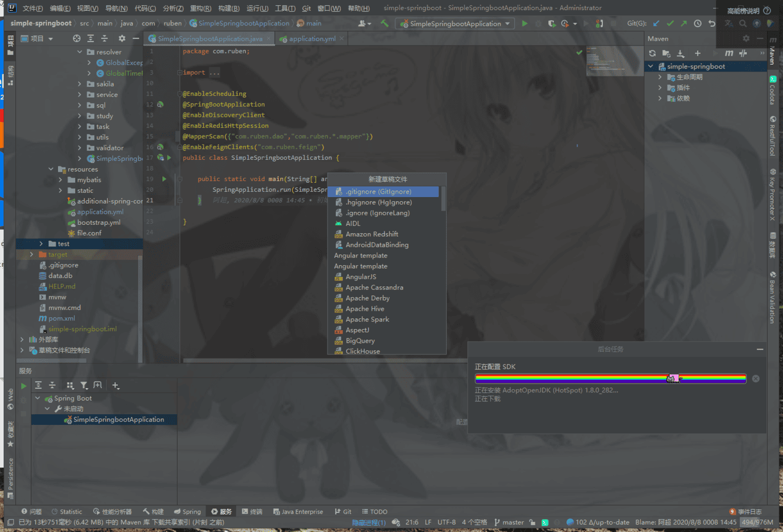Select .hgignore (HgIgnore) from scratch file list
783x532 pixels.
378,202
